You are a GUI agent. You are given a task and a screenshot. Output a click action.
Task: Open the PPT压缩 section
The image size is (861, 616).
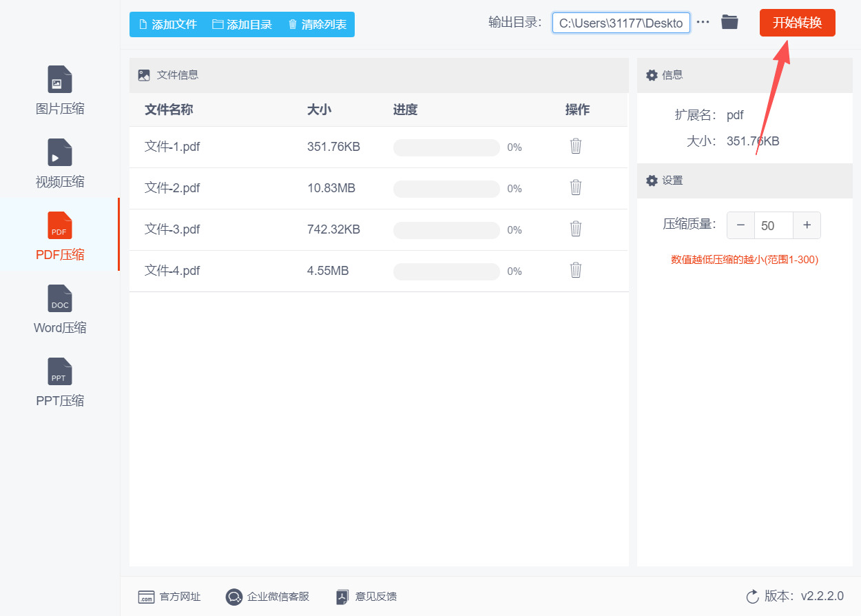[60, 382]
